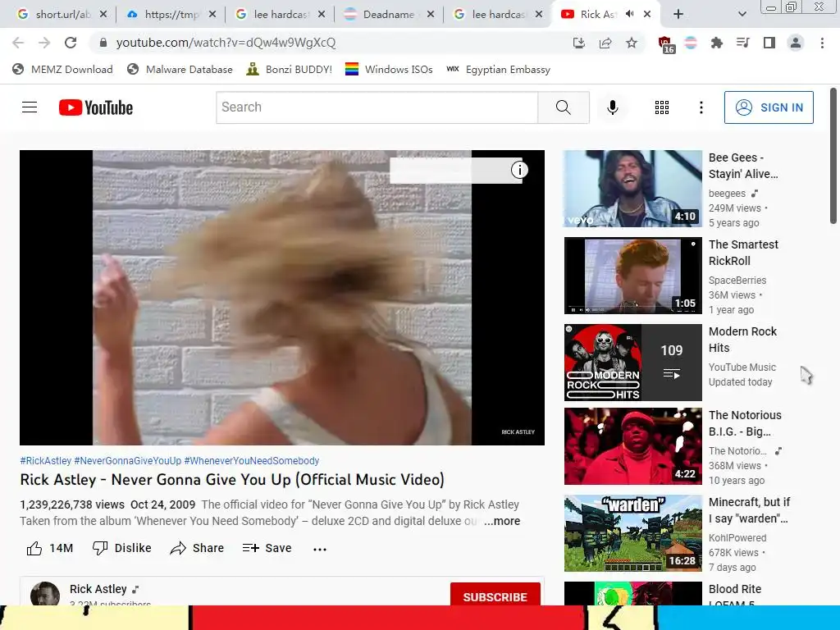Viewport: 840px width, 630px height.
Task: Toggle the browser side panel icon
Action: [x=769, y=43]
